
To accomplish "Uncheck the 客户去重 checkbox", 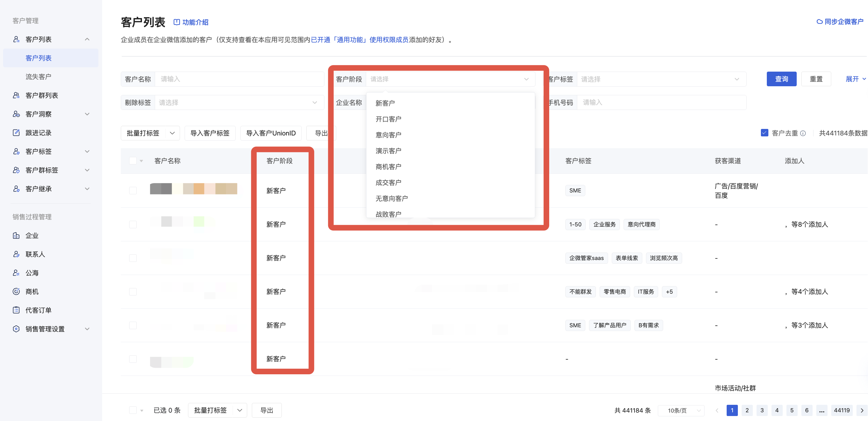I will tap(764, 133).
